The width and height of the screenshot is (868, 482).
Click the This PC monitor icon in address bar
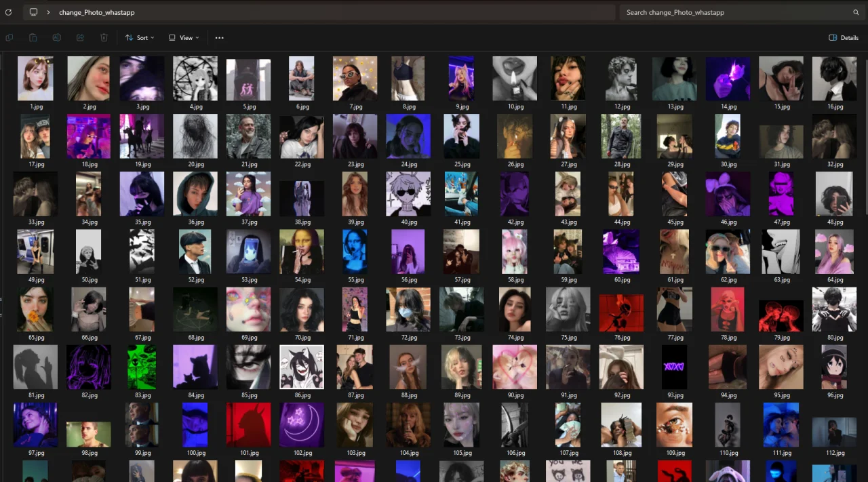(x=33, y=12)
